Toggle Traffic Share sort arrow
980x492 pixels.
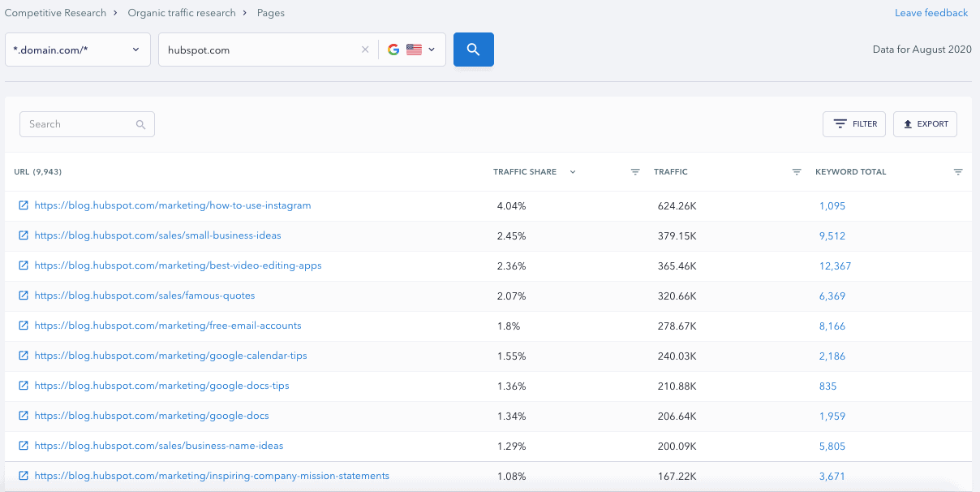pyautogui.click(x=573, y=172)
